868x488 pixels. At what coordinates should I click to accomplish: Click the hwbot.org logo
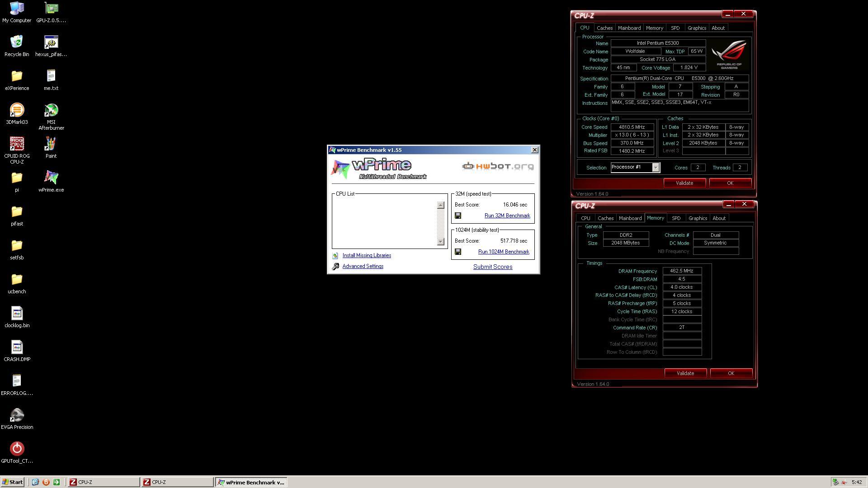tap(498, 166)
